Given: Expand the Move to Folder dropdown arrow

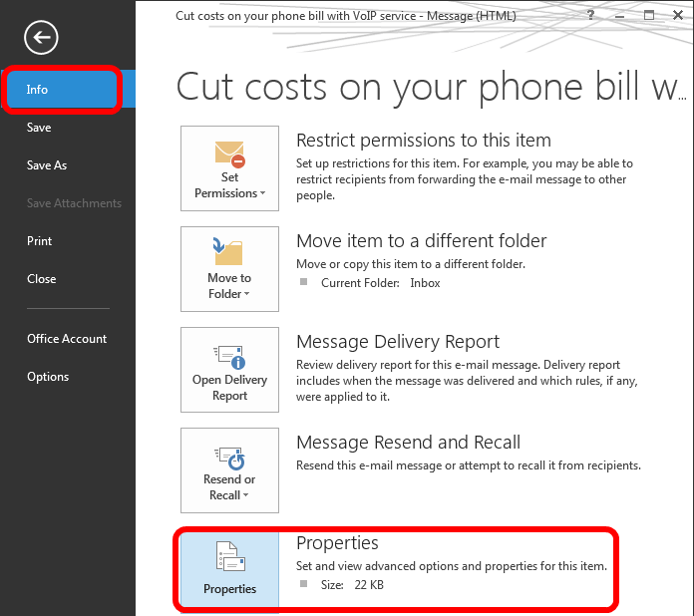Looking at the screenshot, I should tap(246, 295).
